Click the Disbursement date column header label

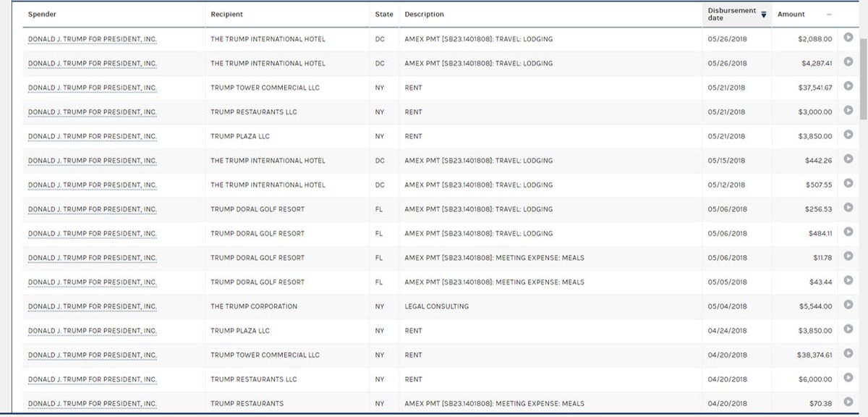click(731, 14)
